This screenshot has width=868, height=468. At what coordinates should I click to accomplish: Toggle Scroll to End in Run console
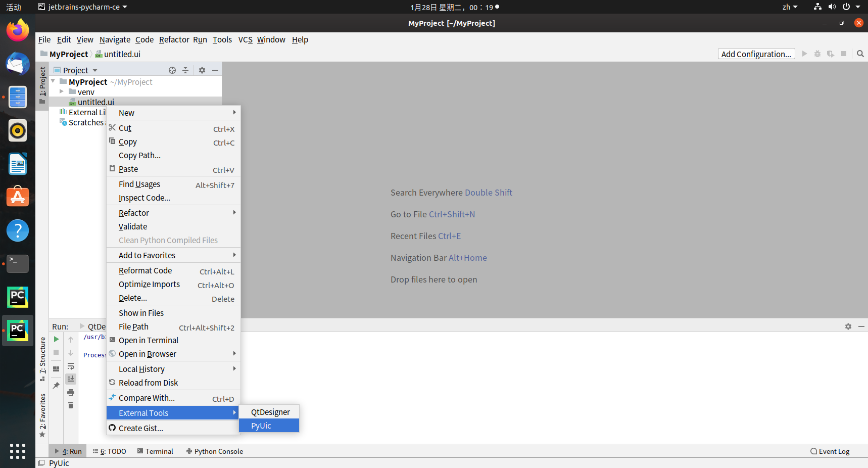[x=71, y=379]
